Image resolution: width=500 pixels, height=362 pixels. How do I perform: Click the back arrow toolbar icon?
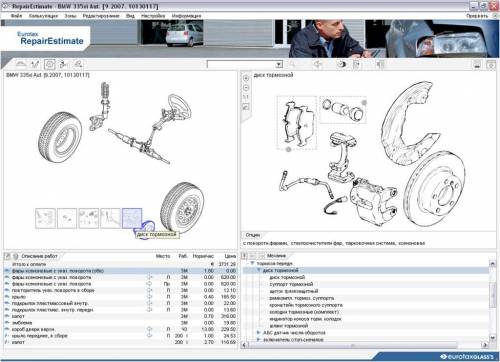click(x=318, y=64)
